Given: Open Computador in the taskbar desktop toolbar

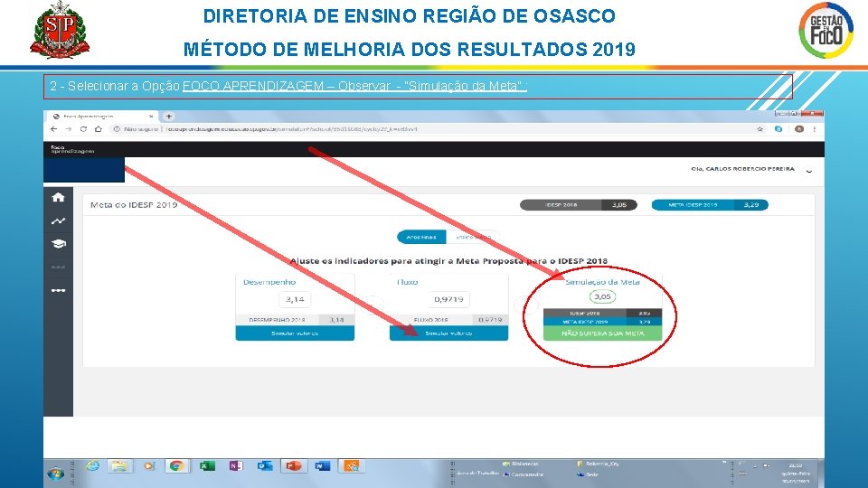Looking at the screenshot, I should pyautogui.click(x=524, y=474).
